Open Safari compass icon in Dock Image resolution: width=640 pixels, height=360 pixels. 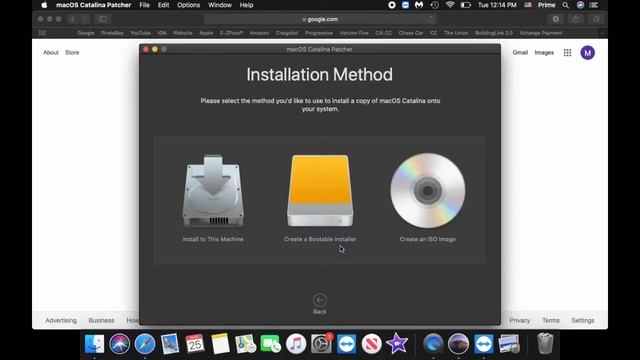(145, 344)
